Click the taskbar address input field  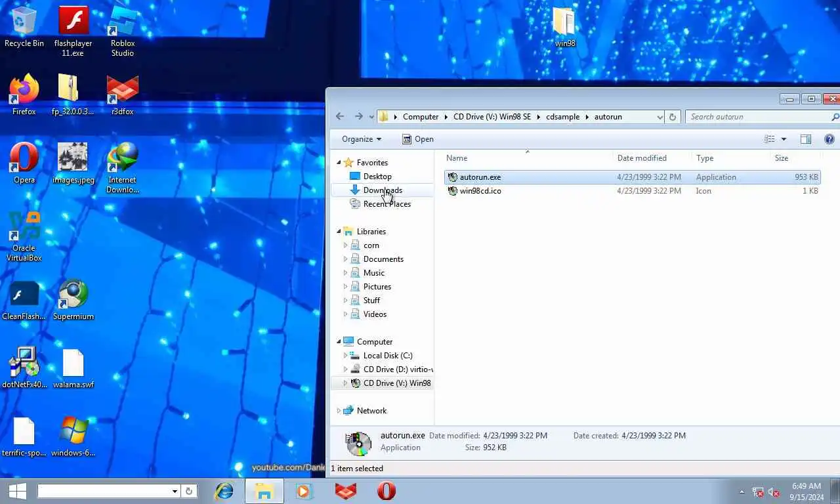tap(104, 491)
